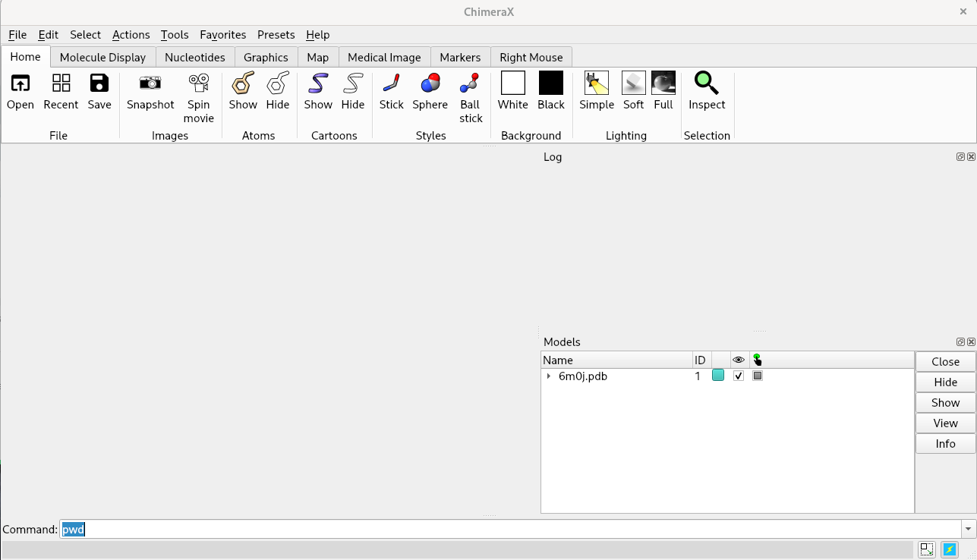Image resolution: width=977 pixels, height=560 pixels.
Task: Click the Info button in Models panel
Action: click(945, 444)
